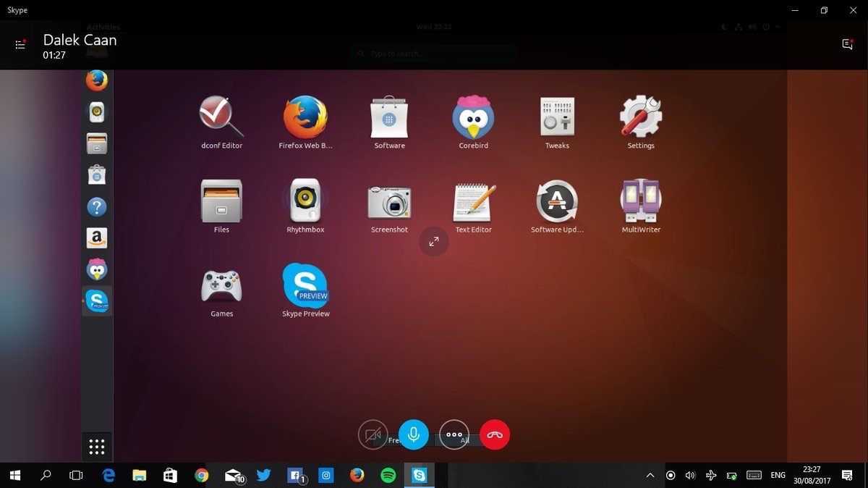Expand the hidden system tray icons chevron
This screenshot has width=868, height=488.
(x=650, y=476)
